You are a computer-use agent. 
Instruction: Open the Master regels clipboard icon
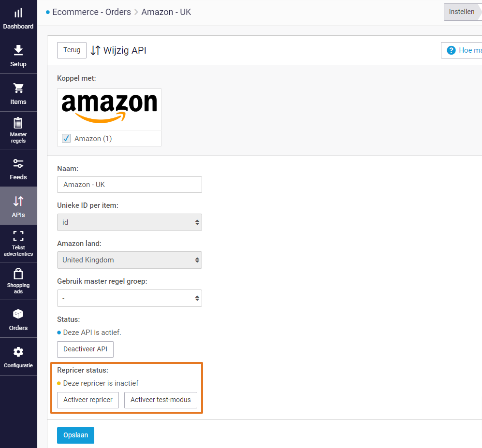point(18,123)
